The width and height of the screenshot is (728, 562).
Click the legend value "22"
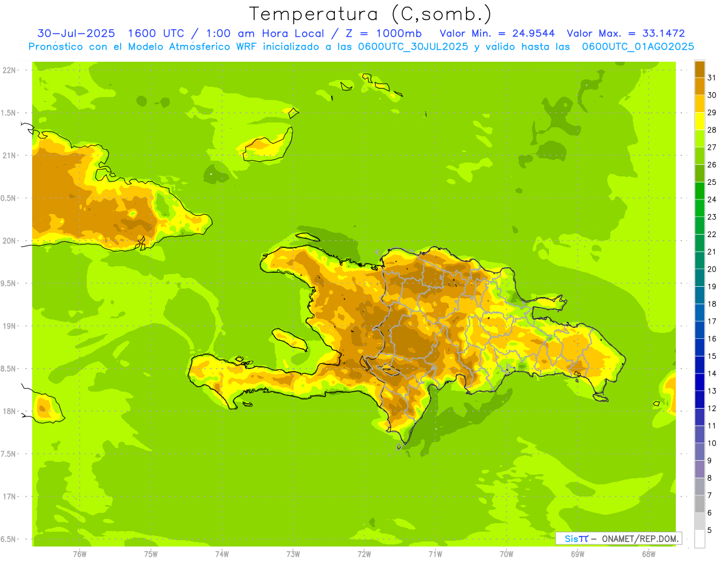(x=712, y=234)
